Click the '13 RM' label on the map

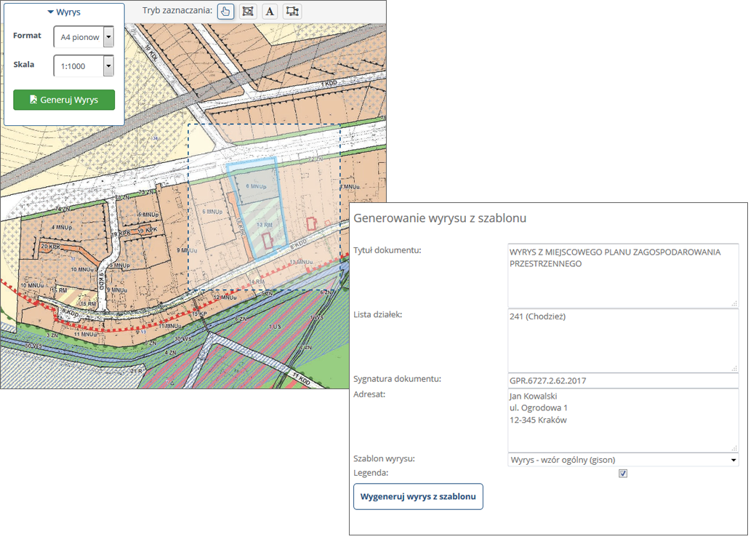click(264, 225)
